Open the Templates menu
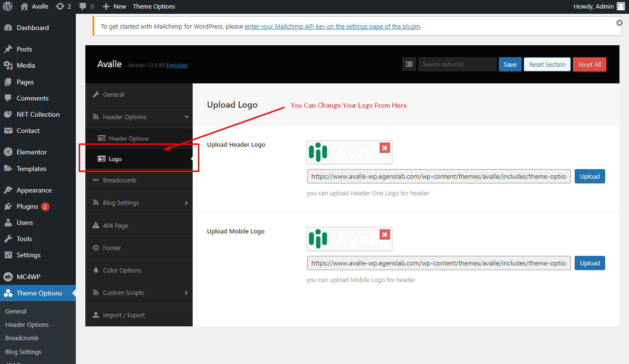Screen dimensions: 629x364 (38, 169)
